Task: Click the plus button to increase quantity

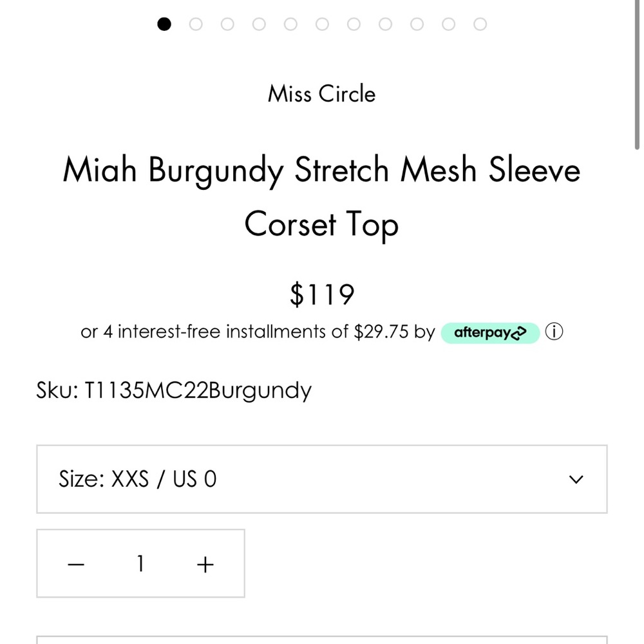Action: [x=205, y=563]
